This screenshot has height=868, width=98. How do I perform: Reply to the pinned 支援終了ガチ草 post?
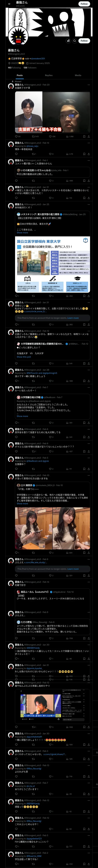point(16,136)
